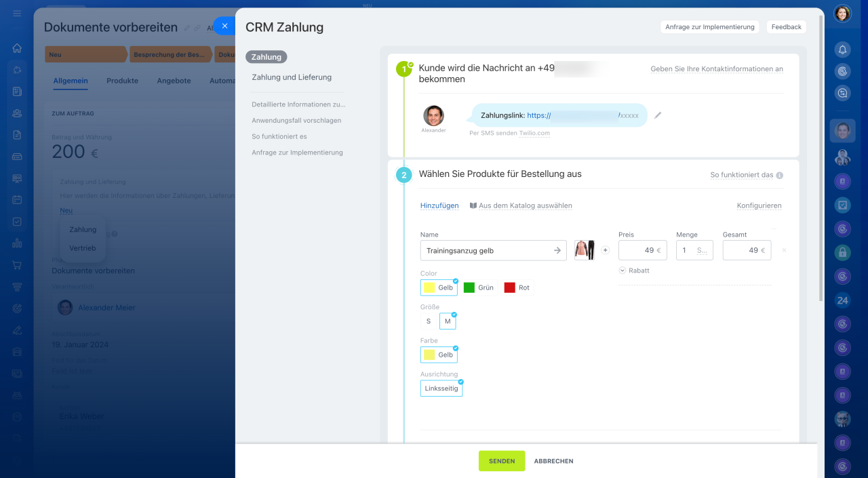The width and height of the screenshot is (868, 478).
Task: Open notifications bell in right panel
Action: 842,49
